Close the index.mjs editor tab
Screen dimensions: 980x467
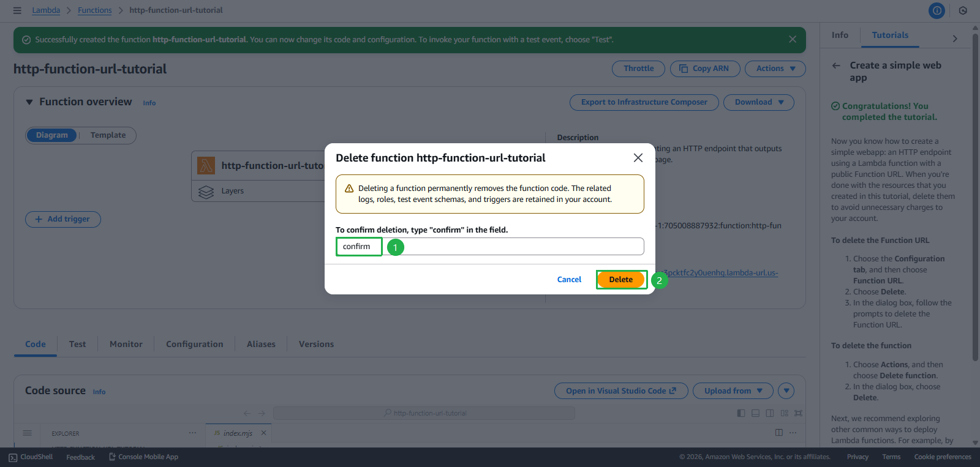click(x=263, y=433)
